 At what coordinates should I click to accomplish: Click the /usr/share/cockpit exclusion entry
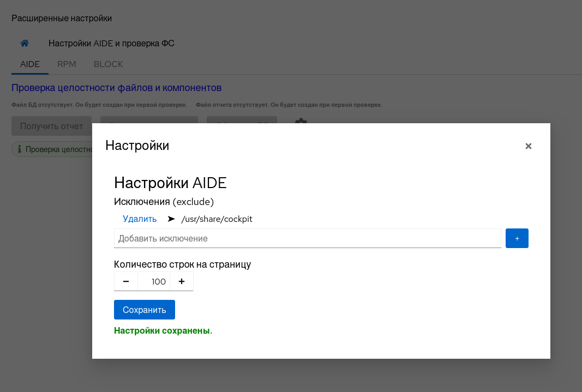click(x=217, y=219)
